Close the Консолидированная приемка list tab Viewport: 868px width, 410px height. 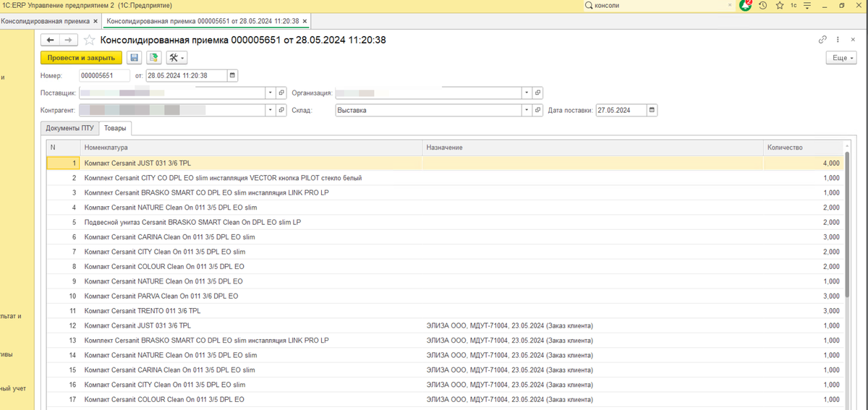[95, 21]
